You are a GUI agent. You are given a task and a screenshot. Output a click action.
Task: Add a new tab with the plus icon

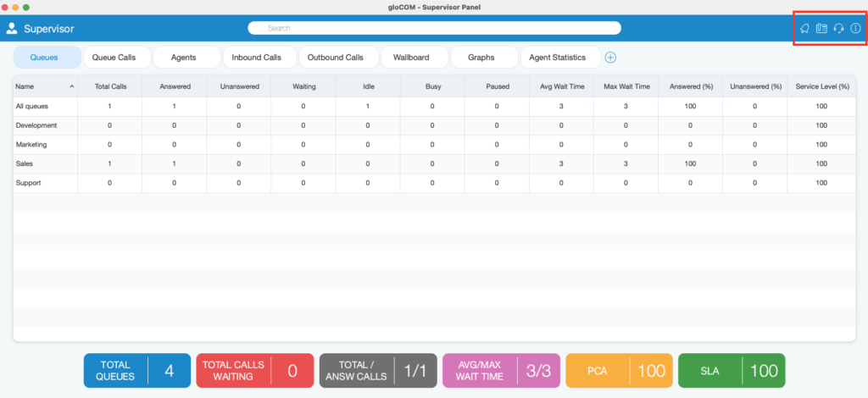coord(610,58)
